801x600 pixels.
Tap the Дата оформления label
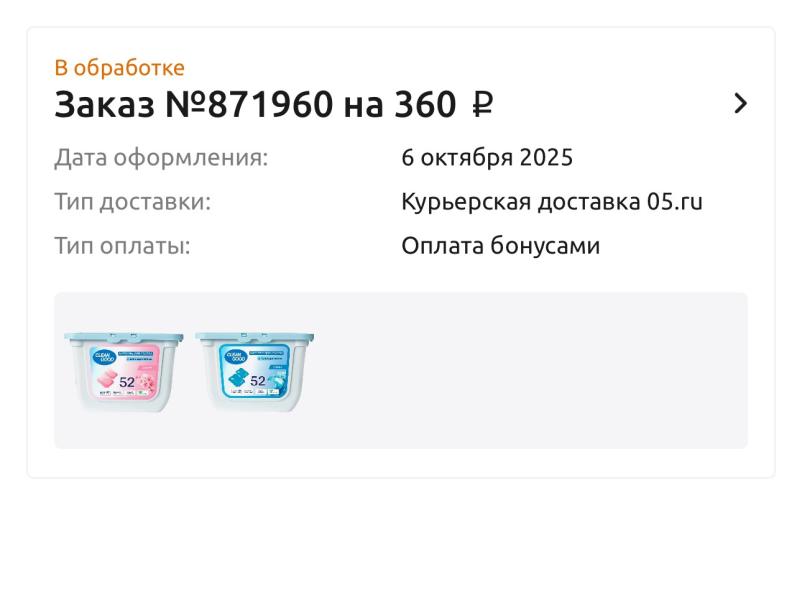coord(161,157)
